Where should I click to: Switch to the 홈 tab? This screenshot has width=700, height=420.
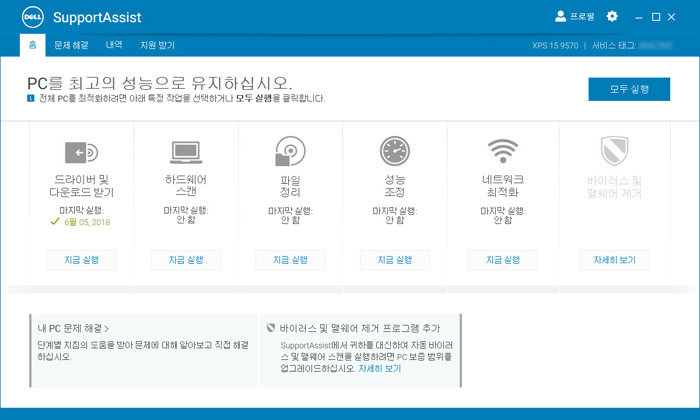(x=33, y=45)
